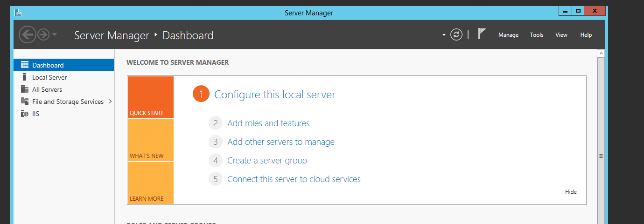644x224 pixels.
Task: Open the notifications flag
Action: [x=482, y=34]
